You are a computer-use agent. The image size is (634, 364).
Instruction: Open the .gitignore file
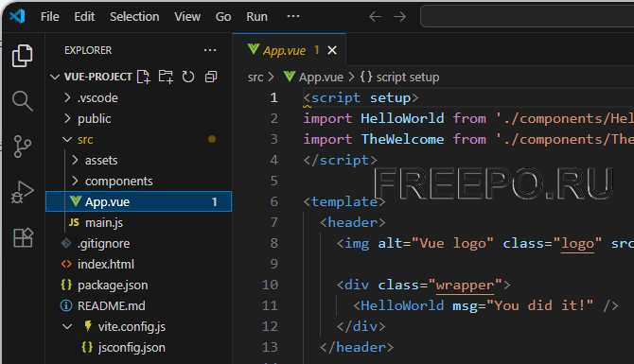point(139,243)
